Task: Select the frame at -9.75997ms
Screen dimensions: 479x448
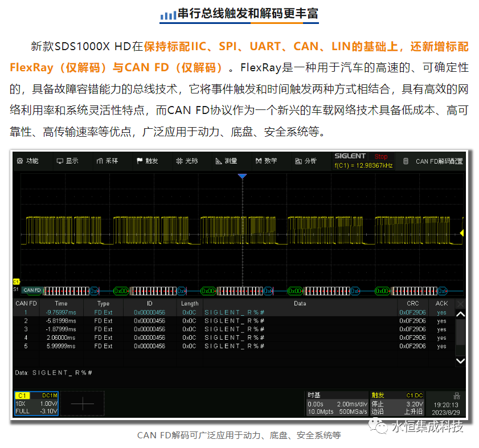Action: point(234,312)
